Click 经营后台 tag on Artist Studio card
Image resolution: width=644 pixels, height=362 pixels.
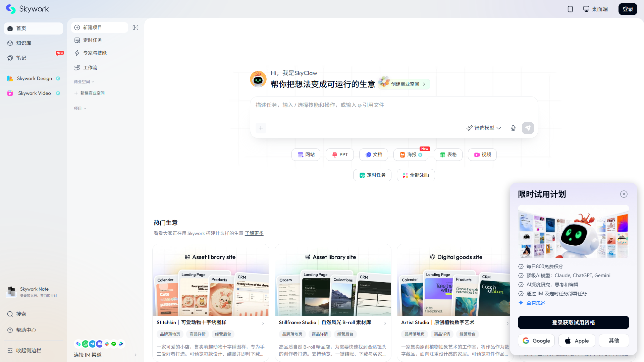click(467, 334)
